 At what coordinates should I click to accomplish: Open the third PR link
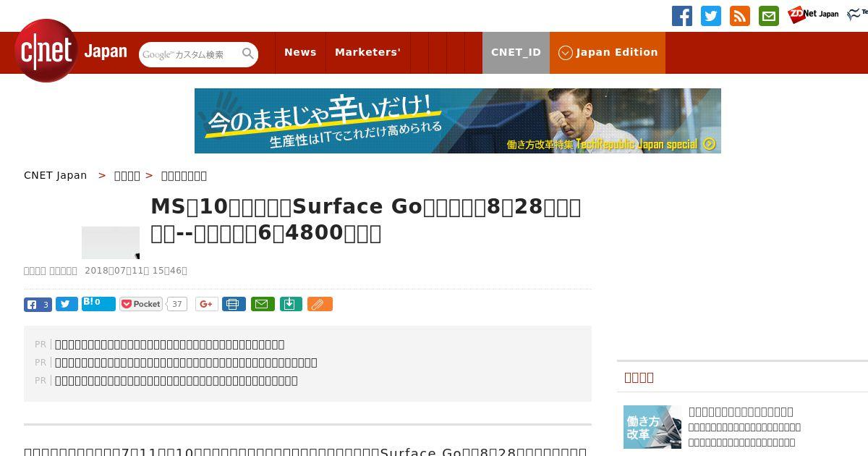176,381
